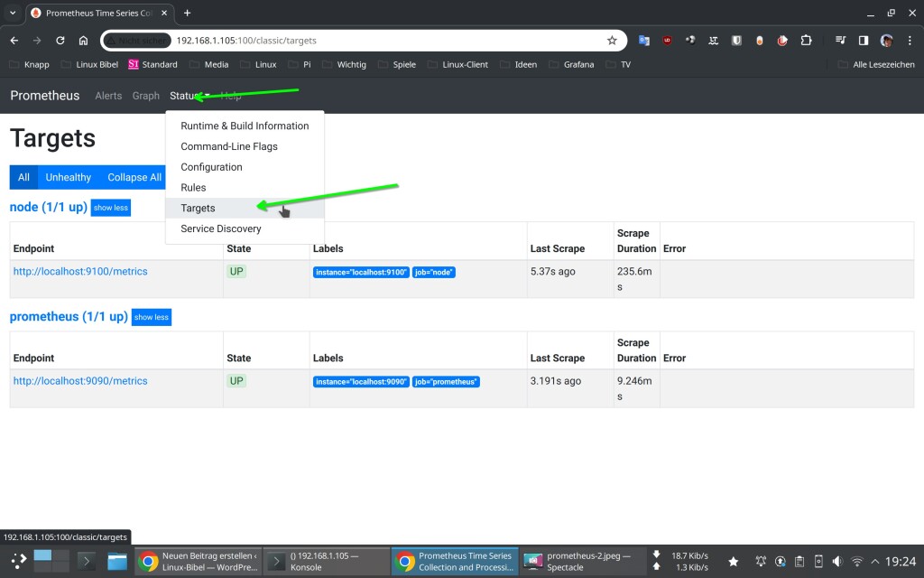
Task: Open Service Discovery from Status menu
Action: tap(245, 228)
